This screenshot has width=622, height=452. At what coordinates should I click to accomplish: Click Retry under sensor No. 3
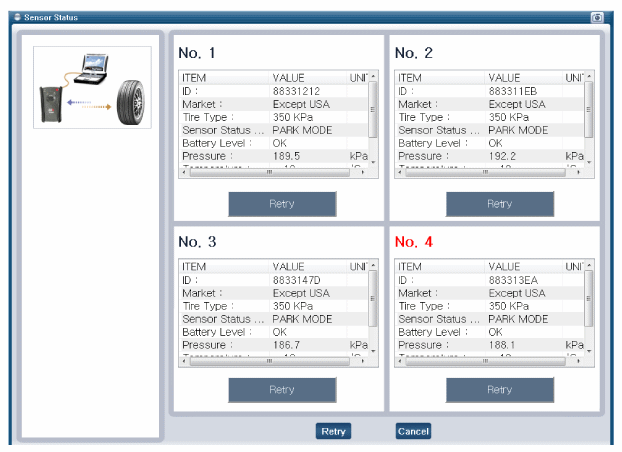282,390
